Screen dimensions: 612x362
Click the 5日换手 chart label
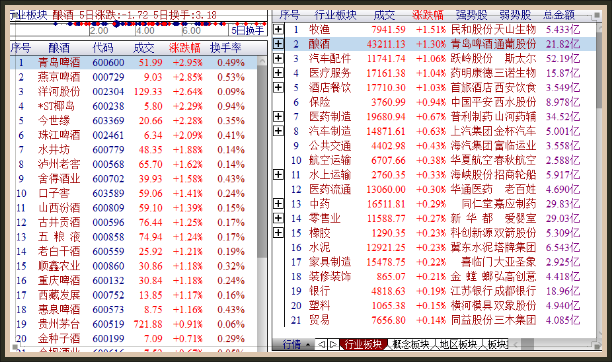247,30
